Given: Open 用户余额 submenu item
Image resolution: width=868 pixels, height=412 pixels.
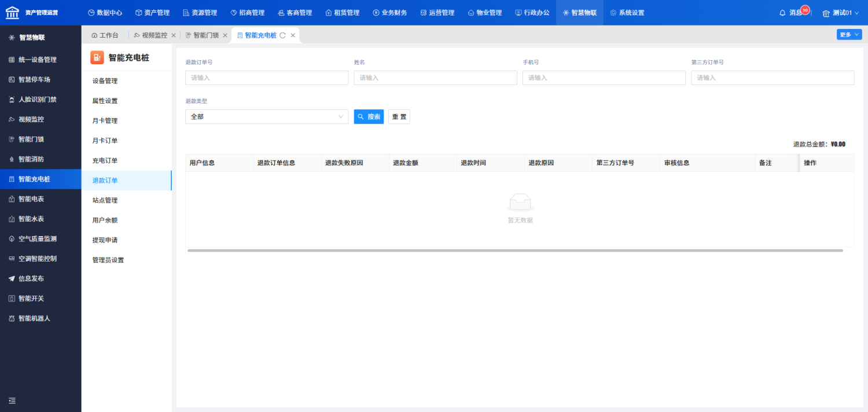Looking at the screenshot, I should (x=127, y=220).
